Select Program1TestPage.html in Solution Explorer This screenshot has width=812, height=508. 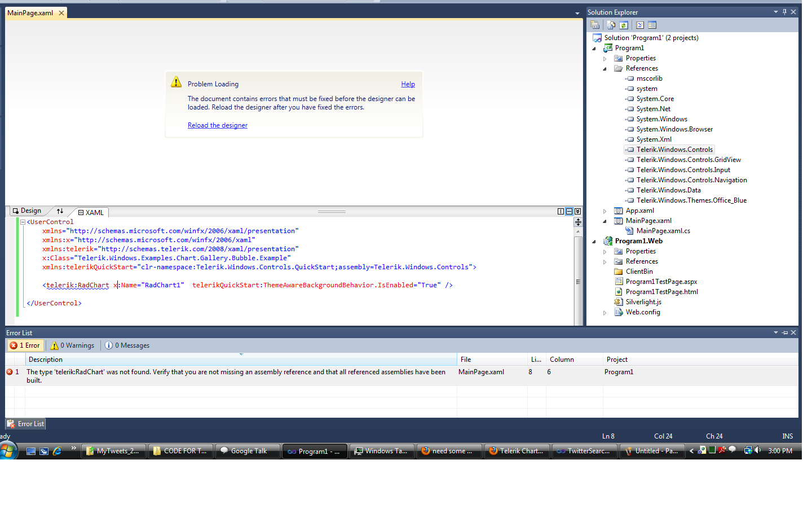coord(662,292)
